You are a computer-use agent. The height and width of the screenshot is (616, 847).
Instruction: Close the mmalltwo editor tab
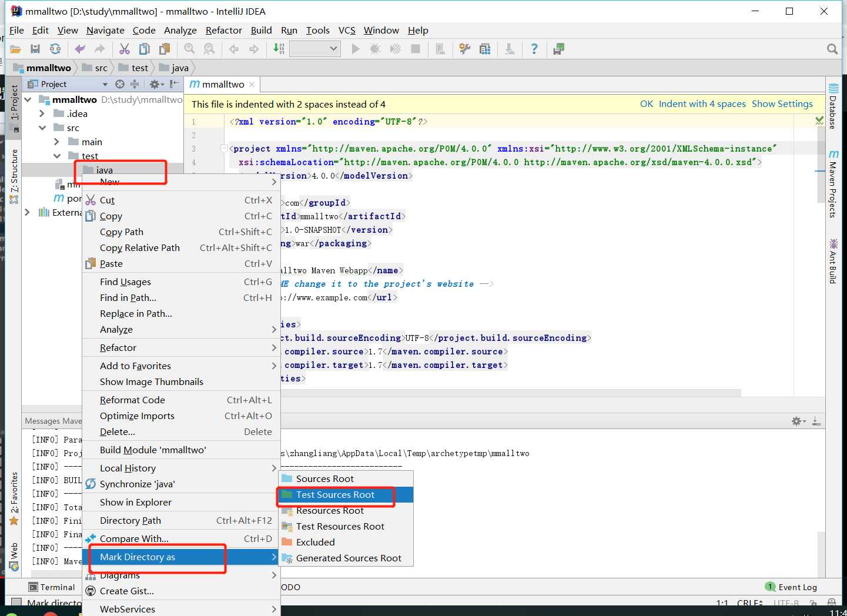point(252,85)
